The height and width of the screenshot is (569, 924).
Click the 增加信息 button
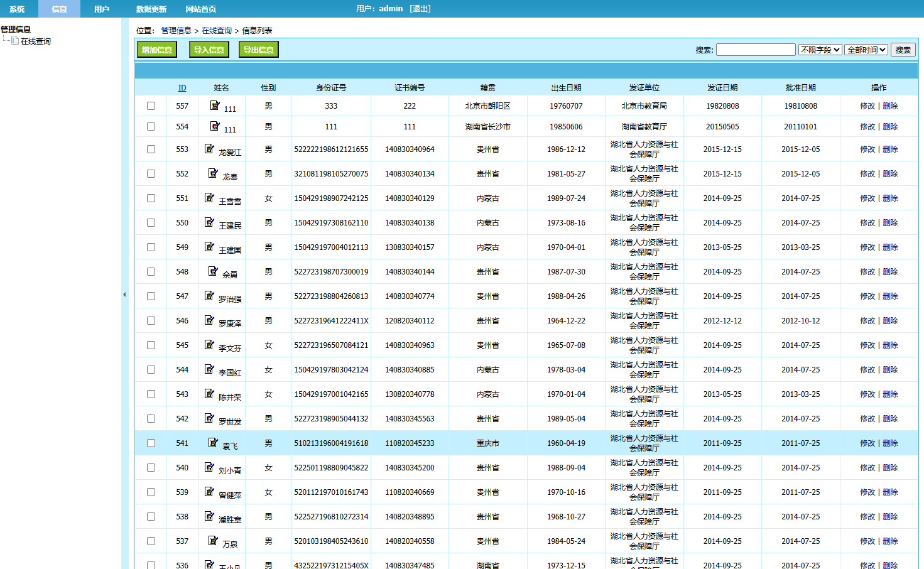pos(156,50)
